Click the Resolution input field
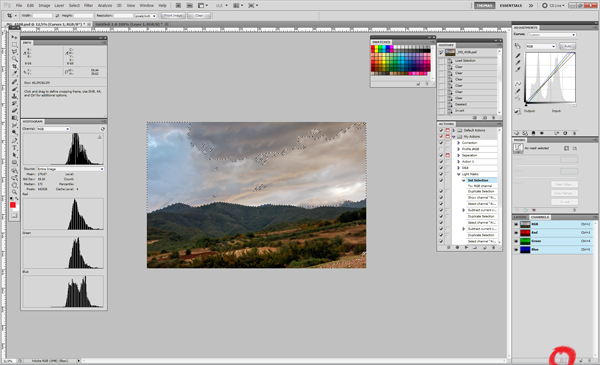This screenshot has width=600, height=365. click(x=123, y=16)
